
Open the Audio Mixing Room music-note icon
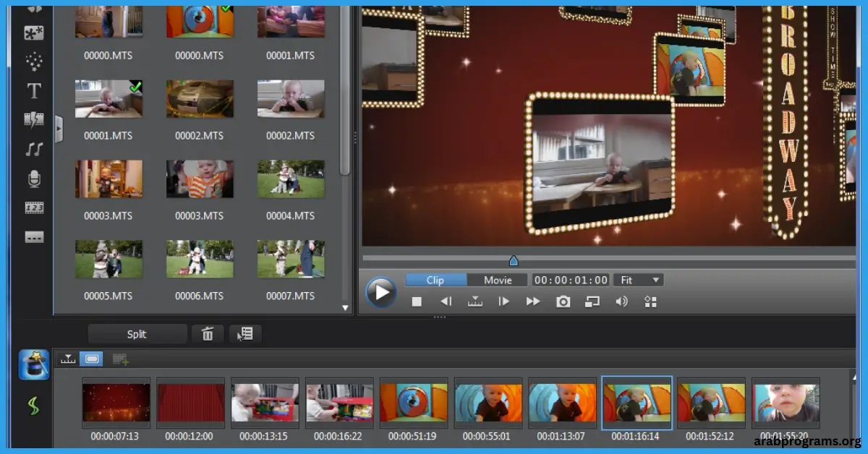click(x=34, y=150)
